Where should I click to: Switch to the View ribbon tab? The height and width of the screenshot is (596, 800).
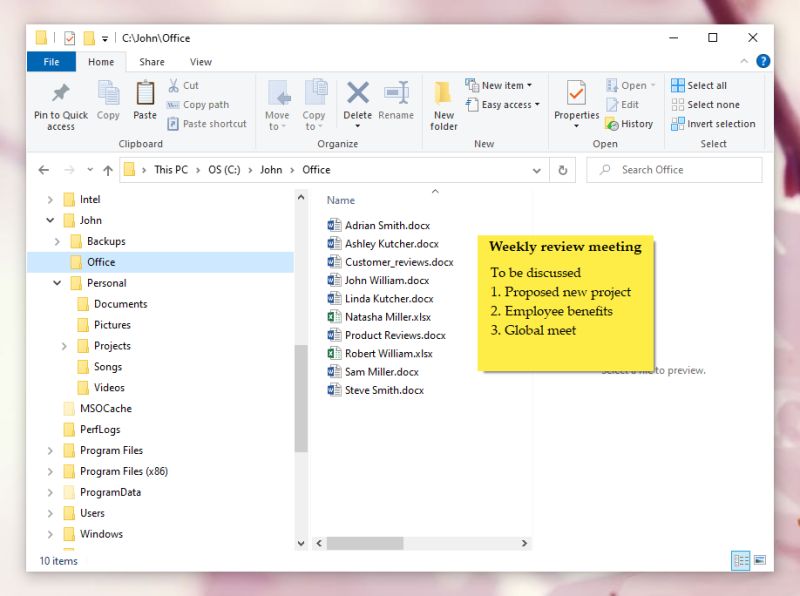[201, 62]
